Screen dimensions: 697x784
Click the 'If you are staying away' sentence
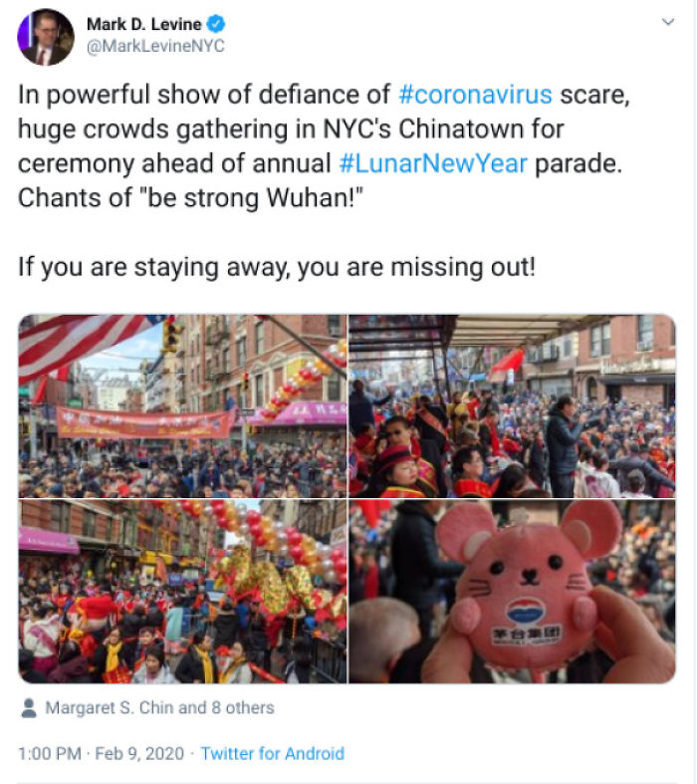click(276, 268)
